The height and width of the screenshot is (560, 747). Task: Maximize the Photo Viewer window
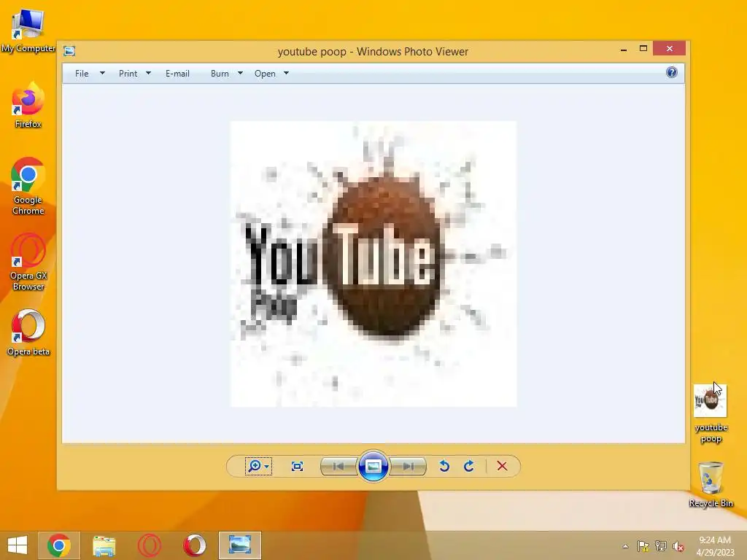643,49
